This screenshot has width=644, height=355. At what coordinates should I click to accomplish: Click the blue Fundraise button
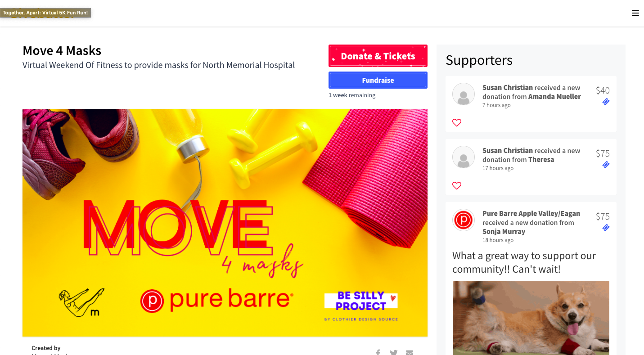pyautogui.click(x=378, y=80)
